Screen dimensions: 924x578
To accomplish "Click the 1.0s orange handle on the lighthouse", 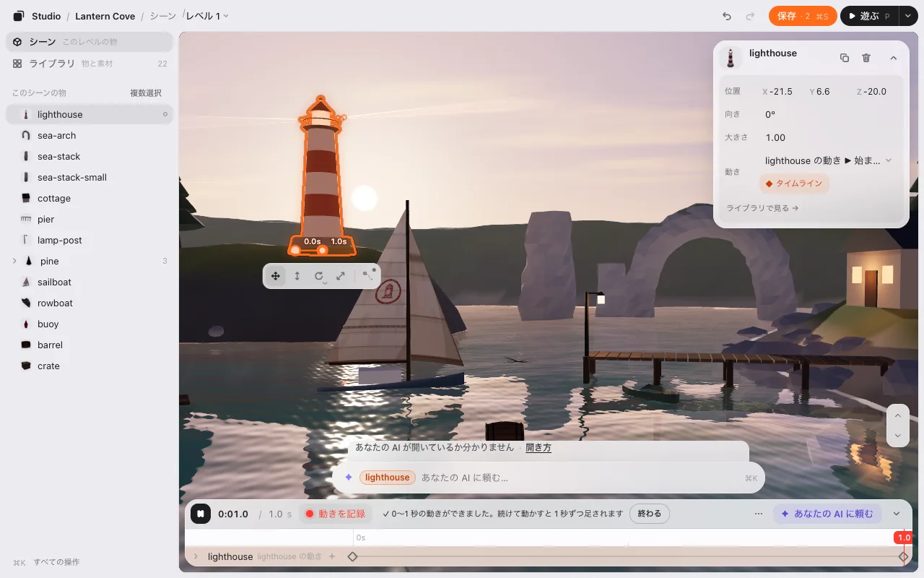I will coord(323,250).
